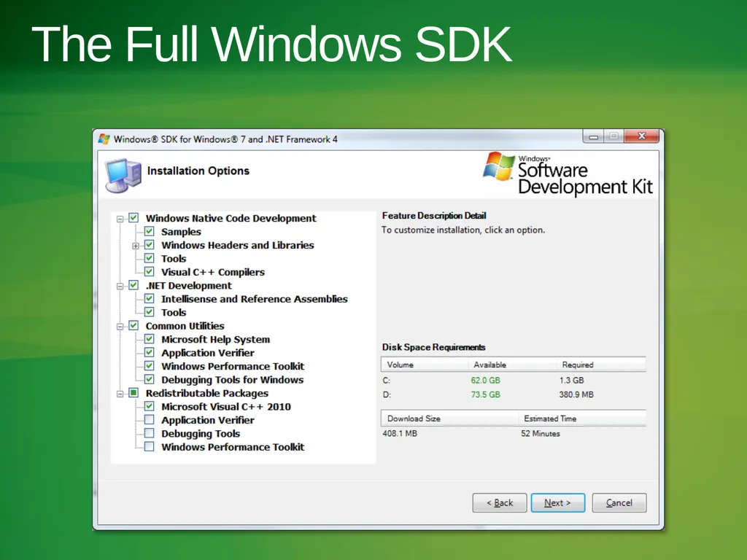
Task: Click the Available column header
Action: pyautogui.click(x=512, y=365)
